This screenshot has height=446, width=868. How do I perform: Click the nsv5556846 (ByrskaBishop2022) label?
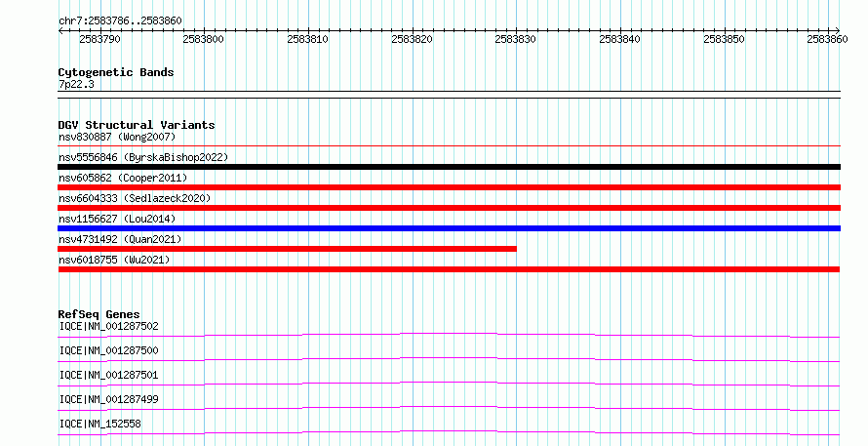[143, 157]
